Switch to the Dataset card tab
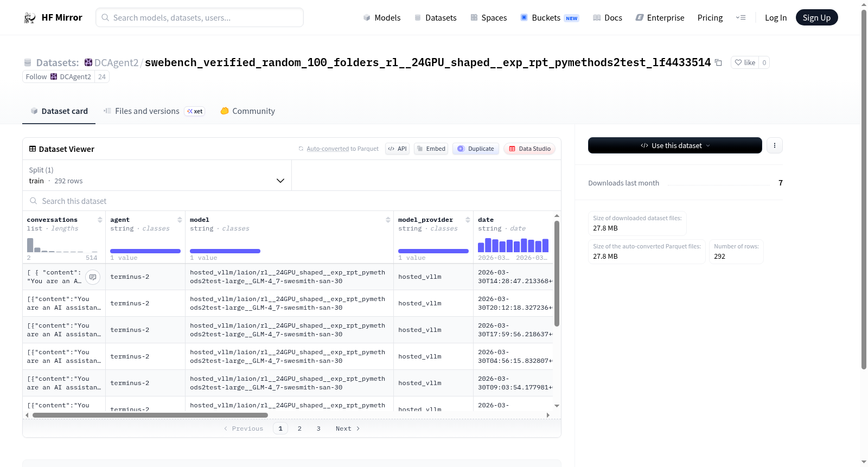 click(x=59, y=111)
